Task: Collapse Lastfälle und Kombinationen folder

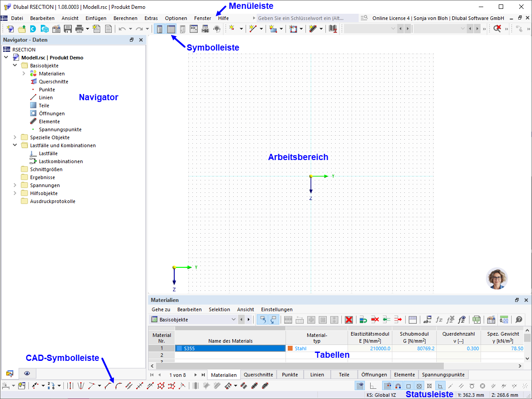Action: tap(15, 145)
